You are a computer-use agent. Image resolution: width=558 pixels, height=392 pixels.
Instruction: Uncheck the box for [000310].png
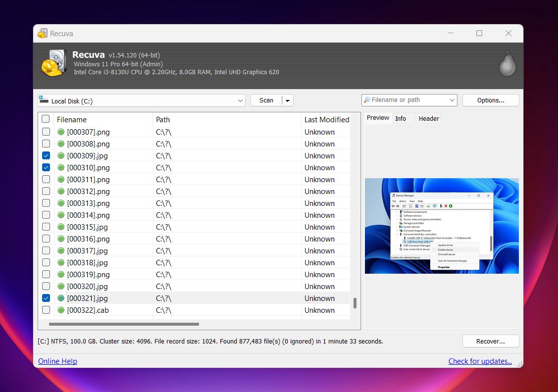46,167
